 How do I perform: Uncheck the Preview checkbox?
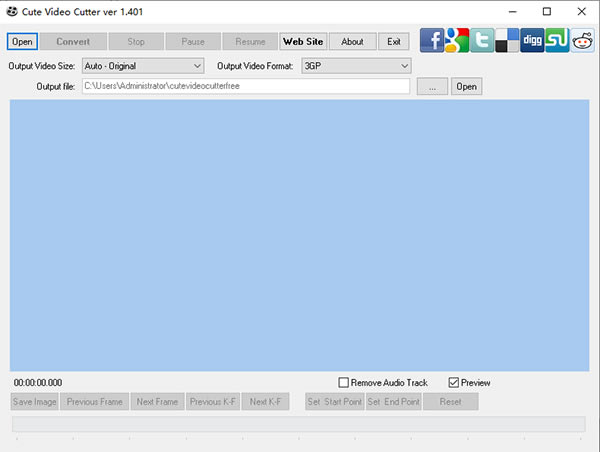453,382
